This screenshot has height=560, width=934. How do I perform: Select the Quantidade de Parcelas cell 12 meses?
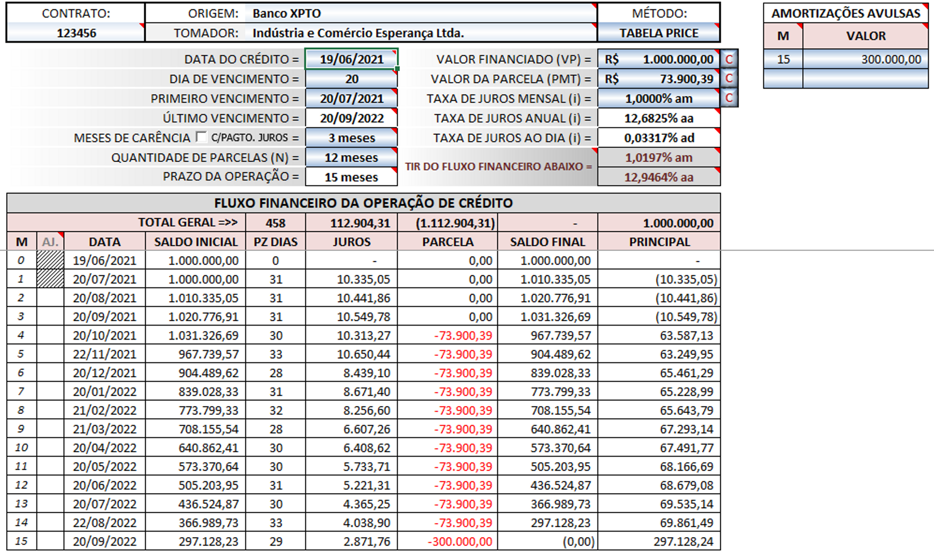pos(352,158)
